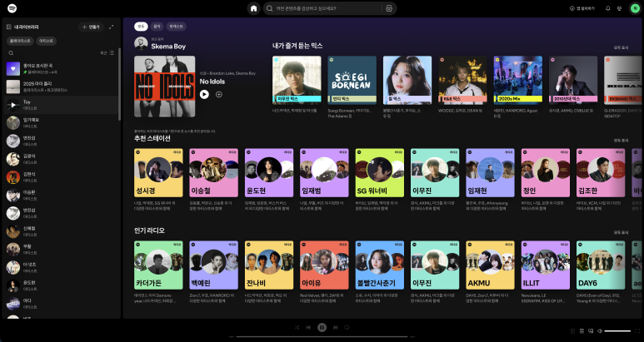Open 이승철 recommended station
Screen dimensions: 644x342
click(213, 180)
